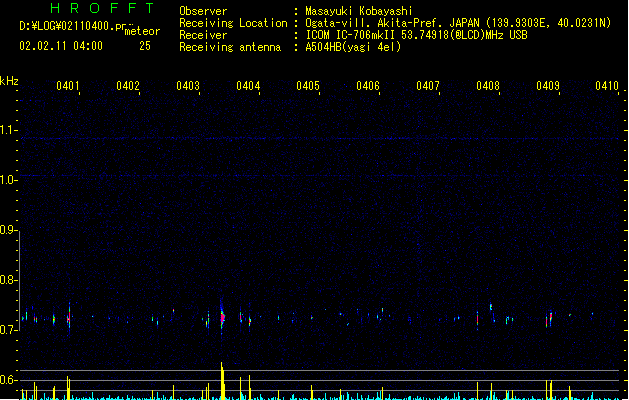The image size is (629, 400).
Task: Click the 0402 time marker
Action: click(128, 86)
